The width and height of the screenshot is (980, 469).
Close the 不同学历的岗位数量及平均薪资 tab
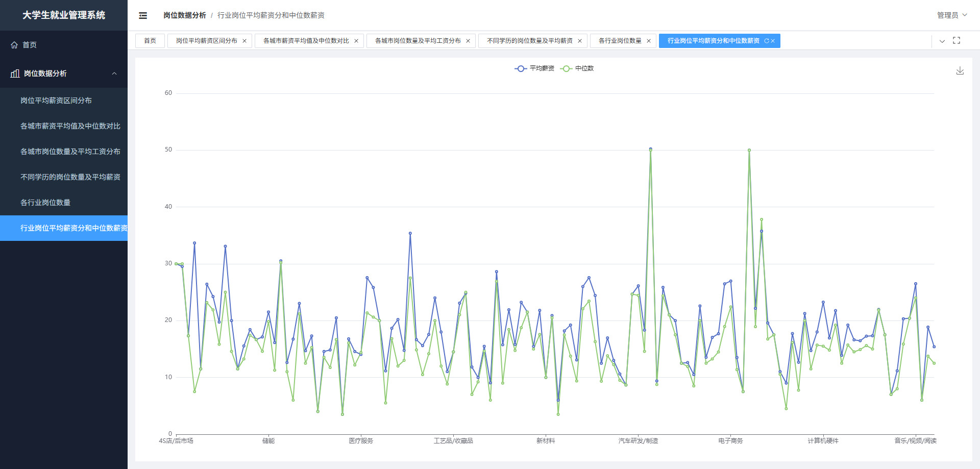[580, 41]
